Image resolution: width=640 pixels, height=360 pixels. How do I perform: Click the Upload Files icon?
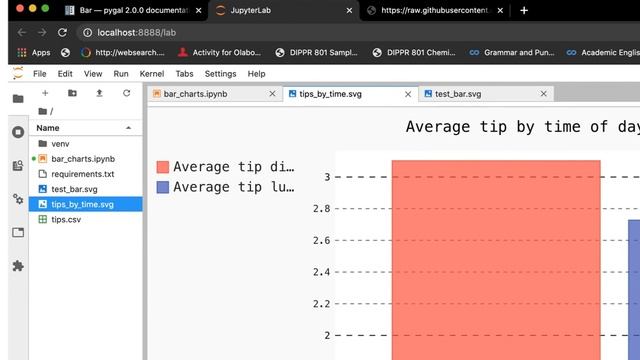pyautogui.click(x=99, y=93)
